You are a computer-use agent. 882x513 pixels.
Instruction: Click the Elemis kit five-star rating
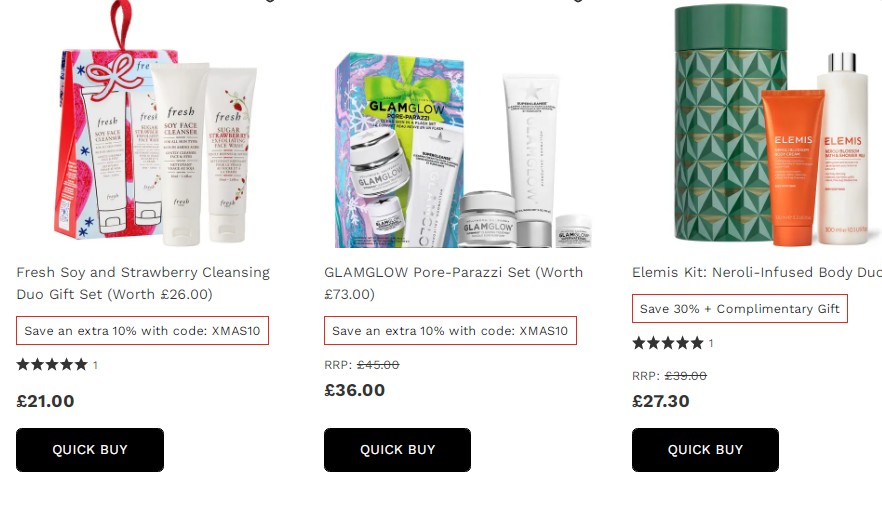tap(668, 343)
